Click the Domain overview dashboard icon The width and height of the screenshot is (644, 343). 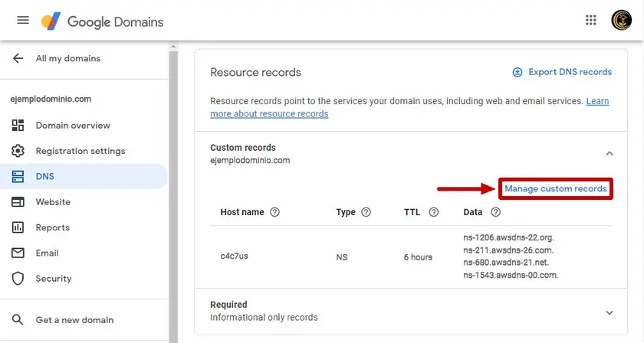click(18, 125)
